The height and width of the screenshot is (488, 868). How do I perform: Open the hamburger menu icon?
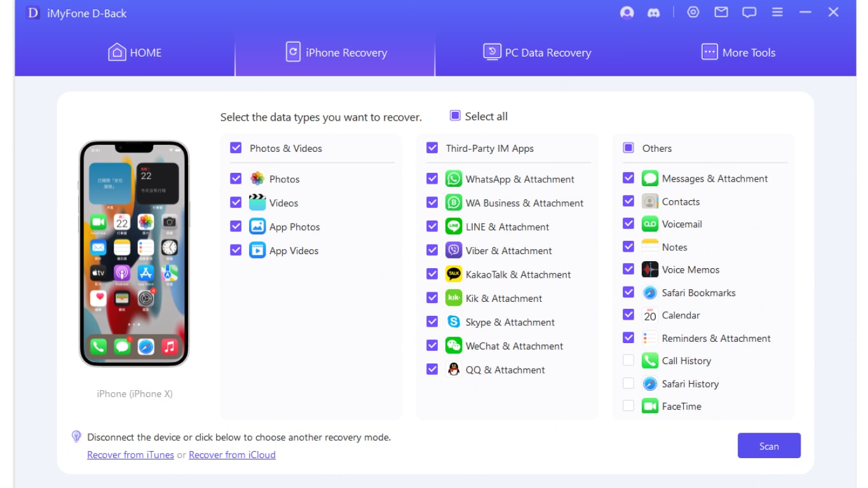[x=777, y=12]
